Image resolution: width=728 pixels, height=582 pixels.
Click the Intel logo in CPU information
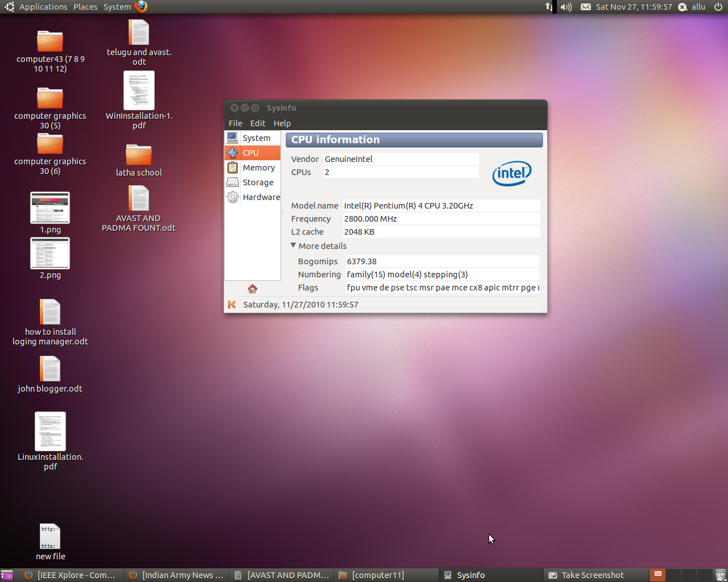511,173
